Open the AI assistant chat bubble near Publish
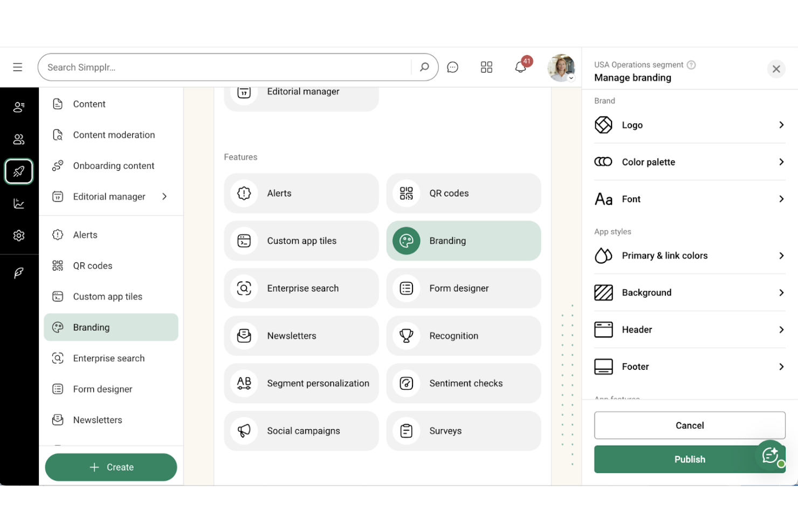The height and width of the screenshot is (532, 798). click(770, 456)
